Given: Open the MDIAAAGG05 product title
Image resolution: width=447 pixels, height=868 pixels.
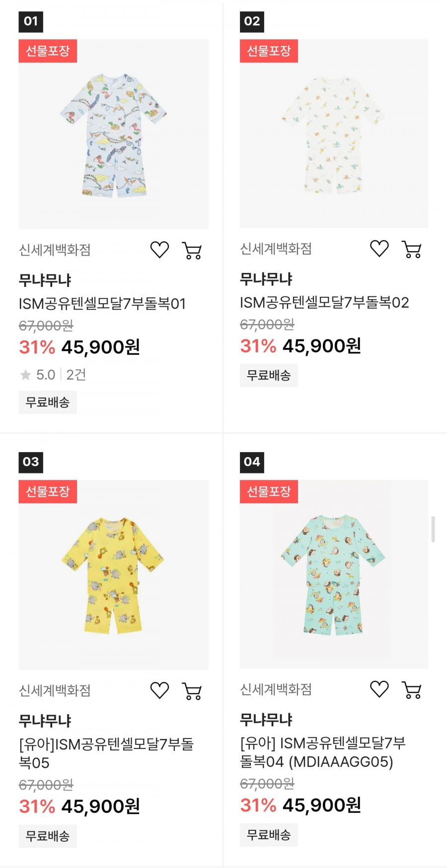Looking at the screenshot, I should click(323, 752).
